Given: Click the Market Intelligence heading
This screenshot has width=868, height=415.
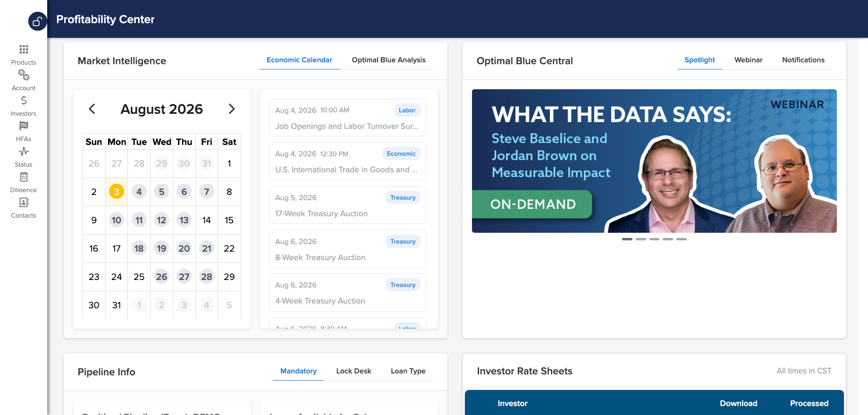Looking at the screenshot, I should pos(122,61).
